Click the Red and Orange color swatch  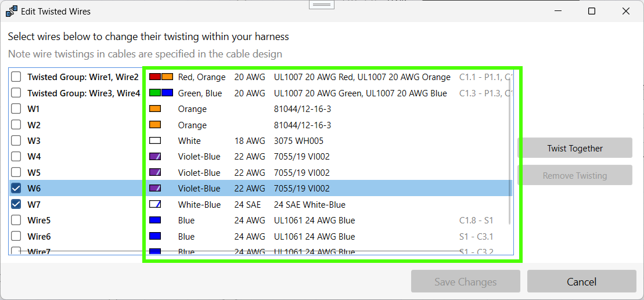click(161, 77)
